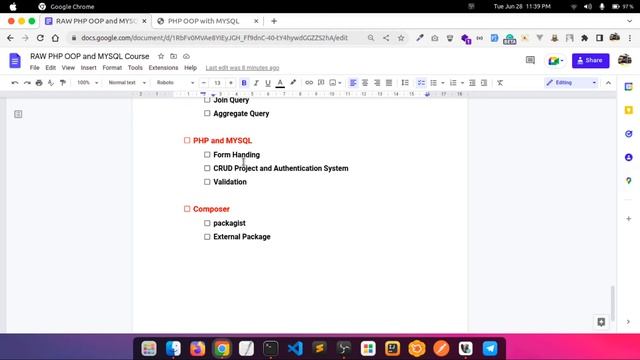Open the Extensions menu

coord(163,68)
